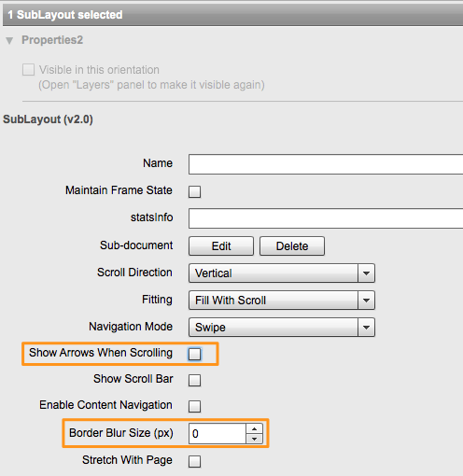Click the Name text field
This screenshot has height=476, width=463.
pos(326,164)
